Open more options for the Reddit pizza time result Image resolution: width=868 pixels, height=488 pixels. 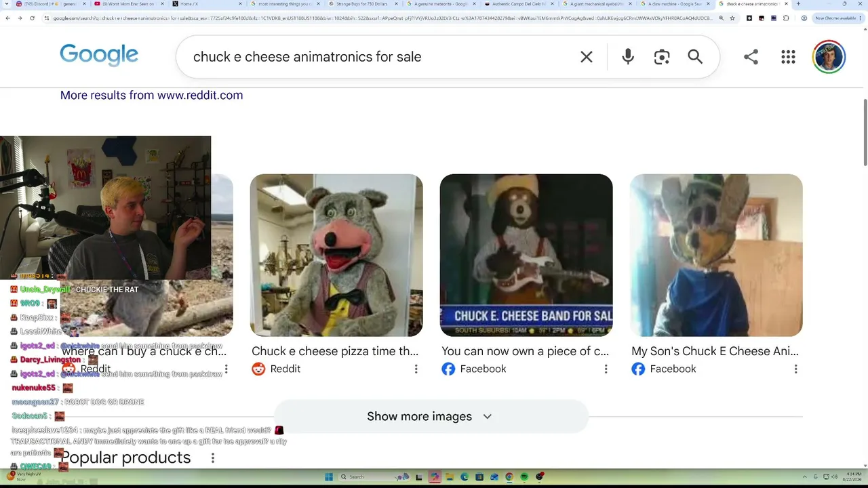coord(416,369)
